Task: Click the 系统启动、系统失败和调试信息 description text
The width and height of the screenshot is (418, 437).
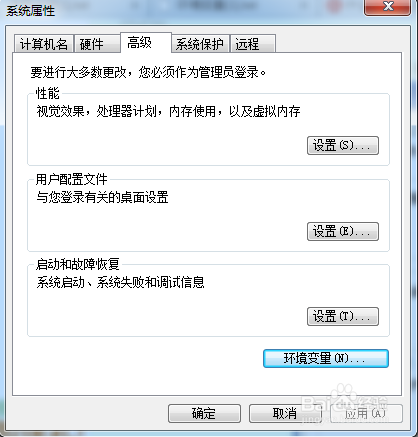Action: [120, 282]
